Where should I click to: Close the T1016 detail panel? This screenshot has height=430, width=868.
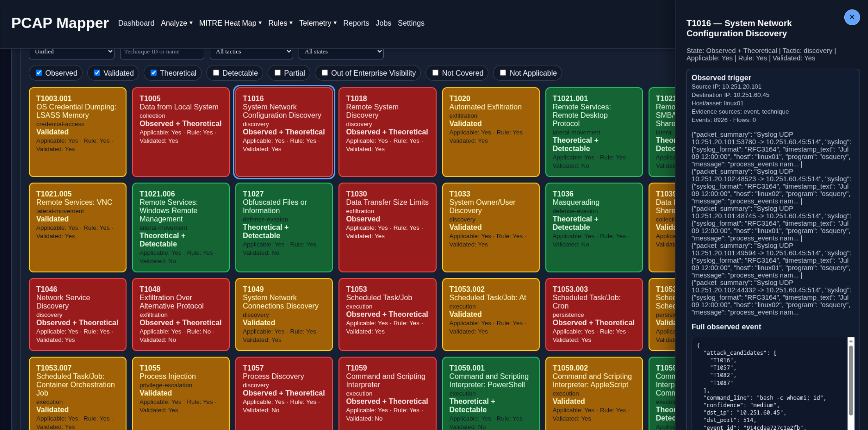point(852,17)
